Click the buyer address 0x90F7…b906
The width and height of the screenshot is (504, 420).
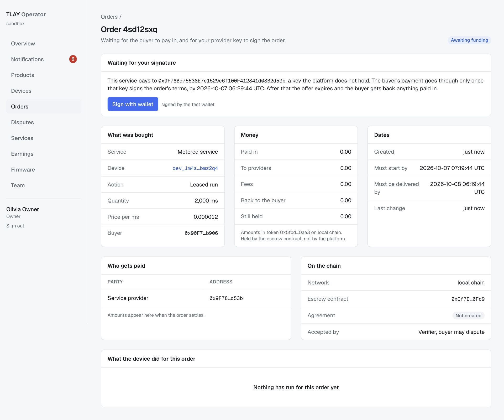click(x=201, y=233)
